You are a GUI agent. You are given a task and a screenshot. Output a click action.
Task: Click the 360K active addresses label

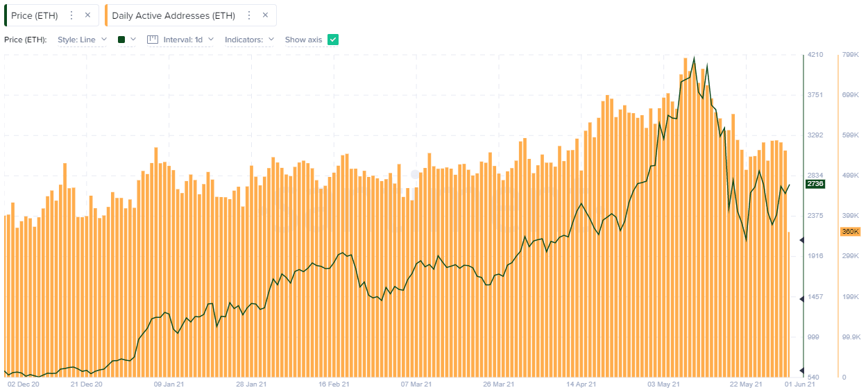tap(851, 232)
